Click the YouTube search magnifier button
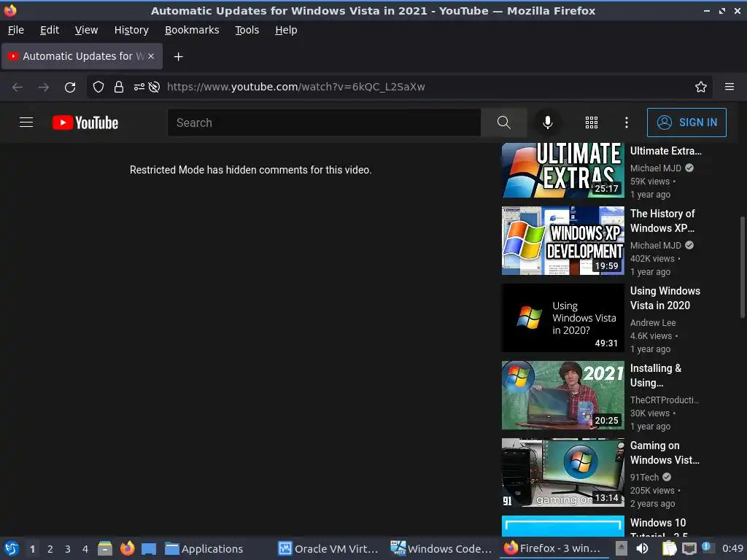Screen dimensions: 747x560 click(503, 122)
